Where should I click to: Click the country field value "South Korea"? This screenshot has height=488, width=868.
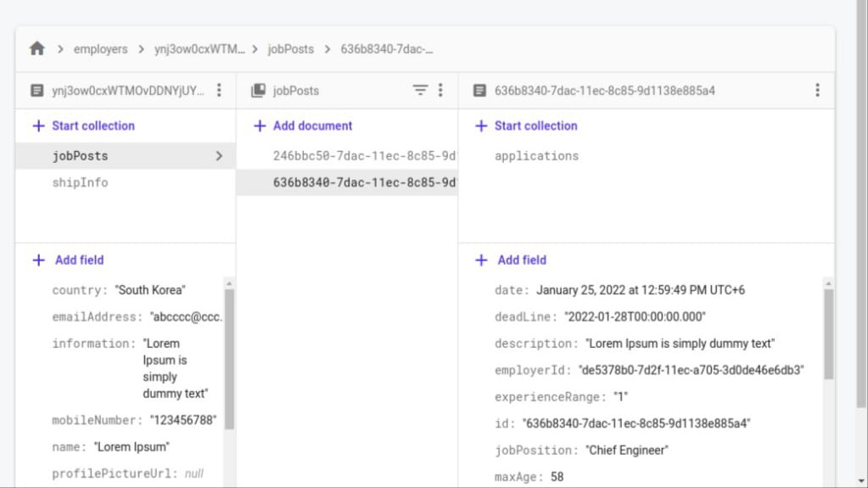click(150, 289)
